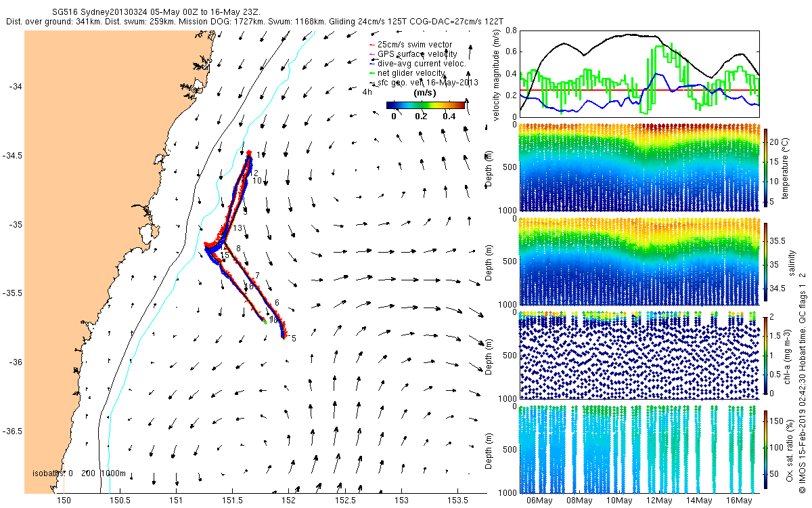Click the temperature (°C) colorbar
The height and width of the screenshot is (508, 812).
(x=765, y=167)
